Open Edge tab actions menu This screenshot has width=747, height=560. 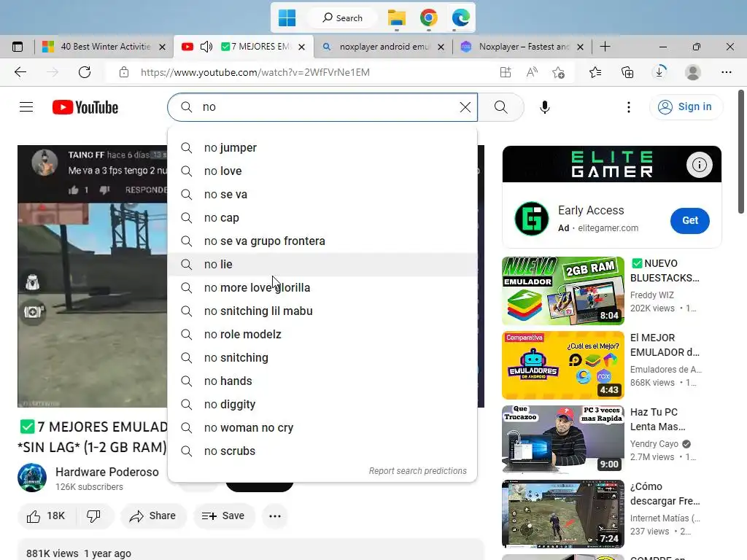18,47
